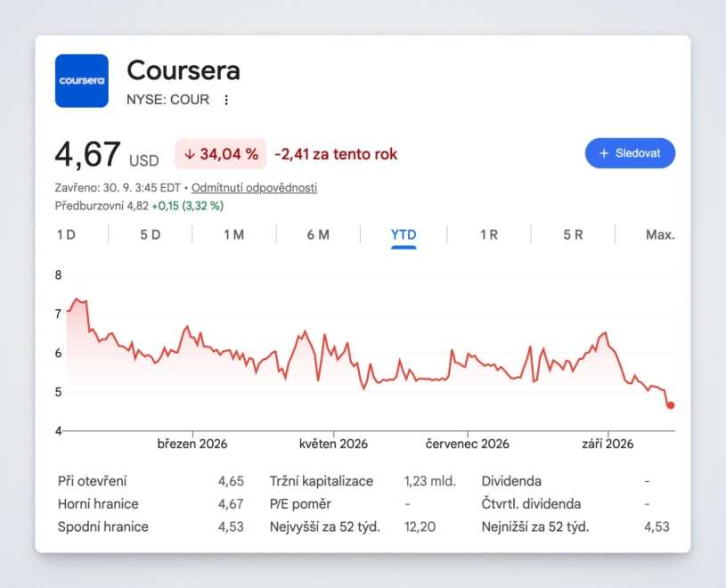Screen dimensions: 726x588
Task: Click the red endpoint dot on chart
Action: pyautogui.click(x=671, y=405)
